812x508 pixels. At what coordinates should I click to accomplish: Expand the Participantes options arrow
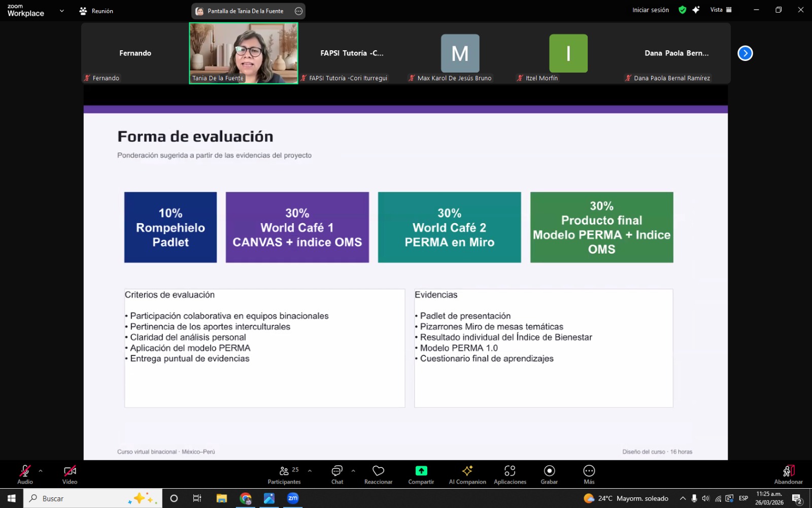310,471
